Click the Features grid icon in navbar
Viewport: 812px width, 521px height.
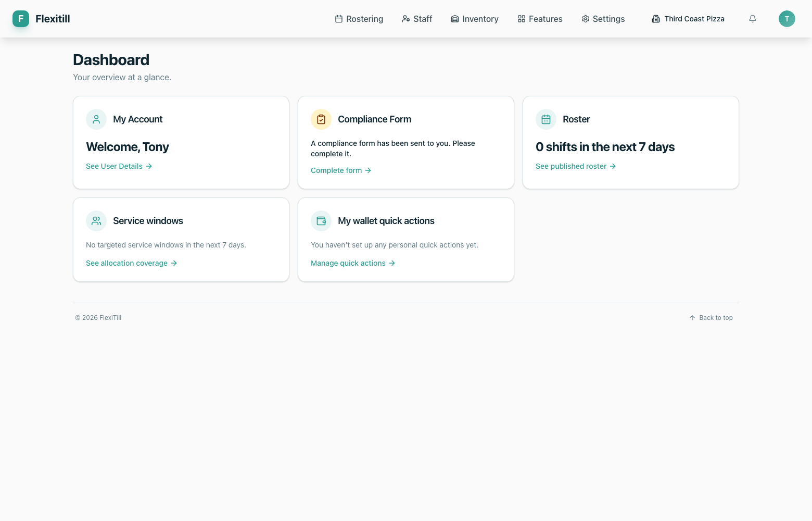point(522,19)
